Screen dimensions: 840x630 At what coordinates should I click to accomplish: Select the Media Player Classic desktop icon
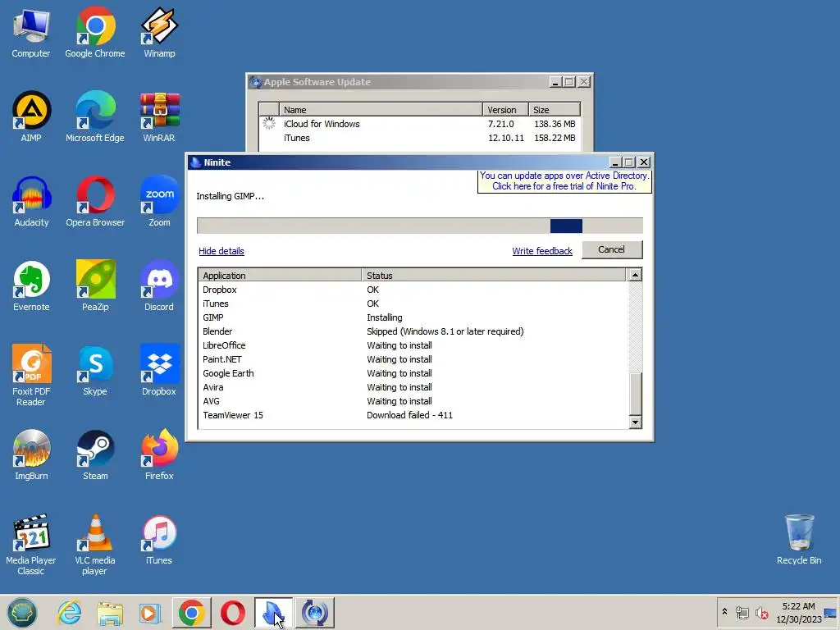pos(31,545)
